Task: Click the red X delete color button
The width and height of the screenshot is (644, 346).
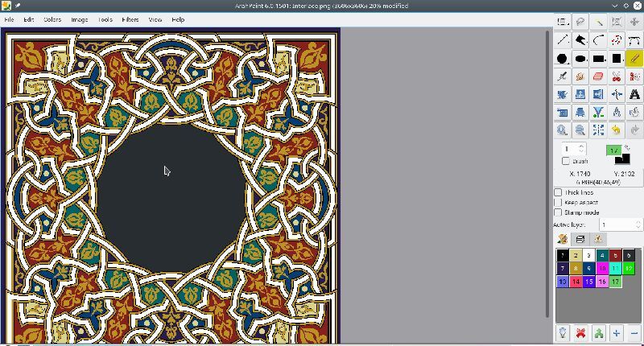Action: click(x=580, y=333)
